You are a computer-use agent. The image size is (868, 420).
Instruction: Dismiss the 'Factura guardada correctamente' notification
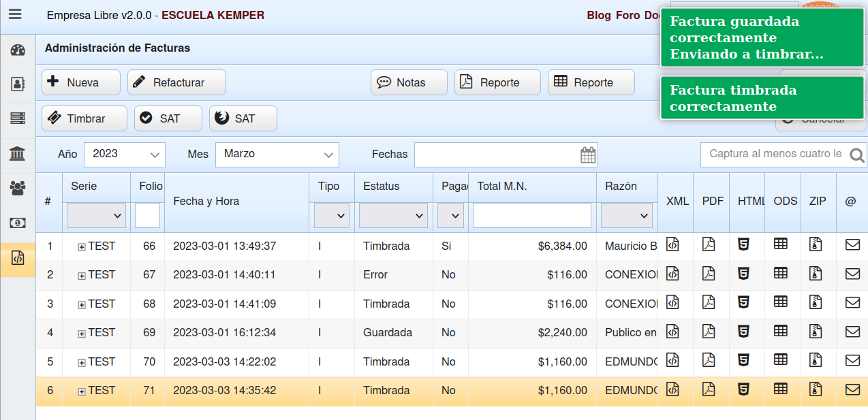(x=762, y=37)
